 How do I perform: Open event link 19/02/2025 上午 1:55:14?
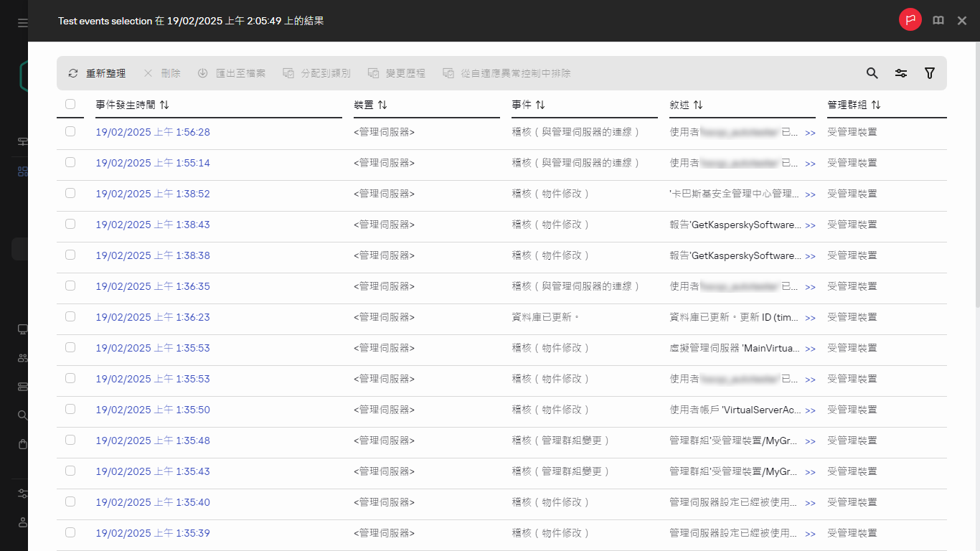coord(153,163)
